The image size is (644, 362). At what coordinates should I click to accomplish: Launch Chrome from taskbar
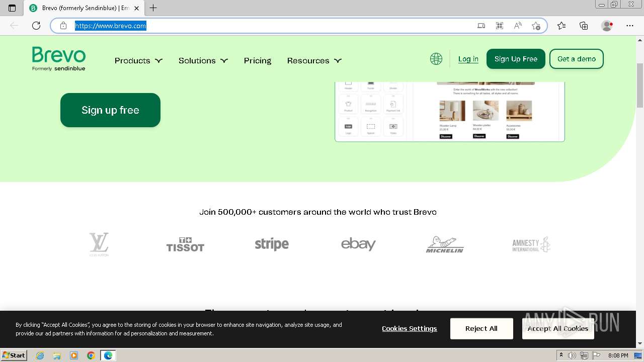pos(91,355)
